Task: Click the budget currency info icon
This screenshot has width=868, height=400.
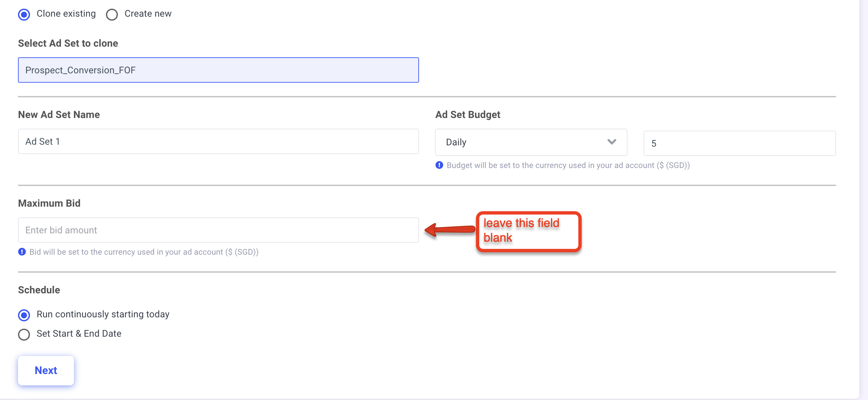Action: [x=439, y=165]
